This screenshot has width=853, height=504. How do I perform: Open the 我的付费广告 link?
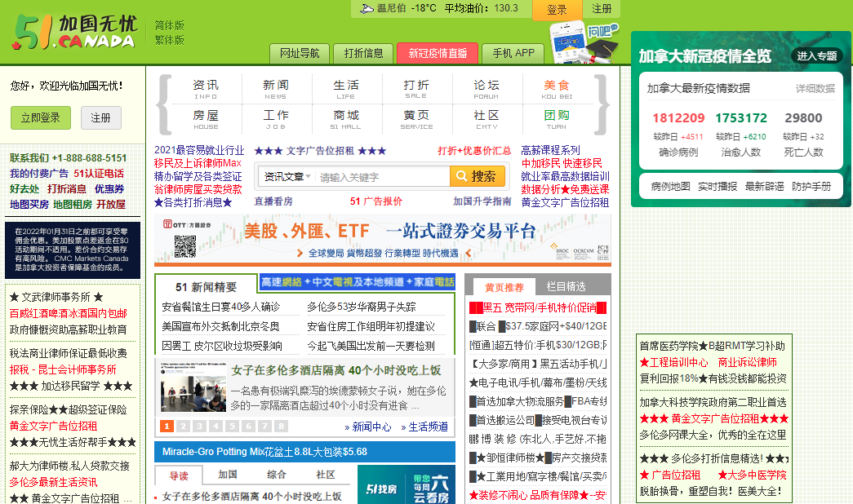(x=39, y=174)
